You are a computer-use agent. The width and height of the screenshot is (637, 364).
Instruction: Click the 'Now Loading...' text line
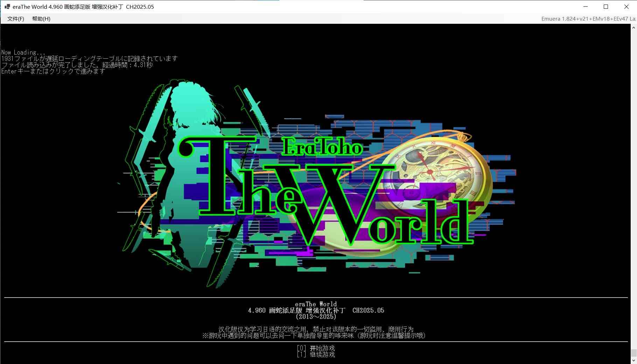[x=23, y=52]
